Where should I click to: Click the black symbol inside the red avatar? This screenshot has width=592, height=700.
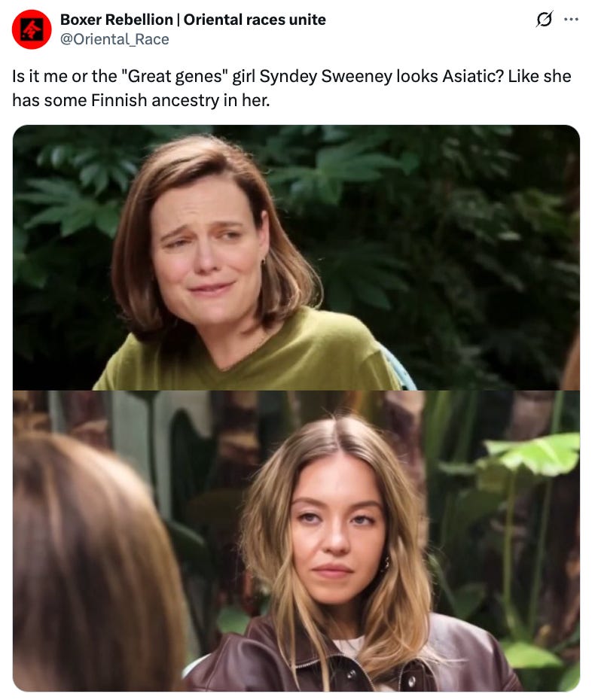click(32, 30)
